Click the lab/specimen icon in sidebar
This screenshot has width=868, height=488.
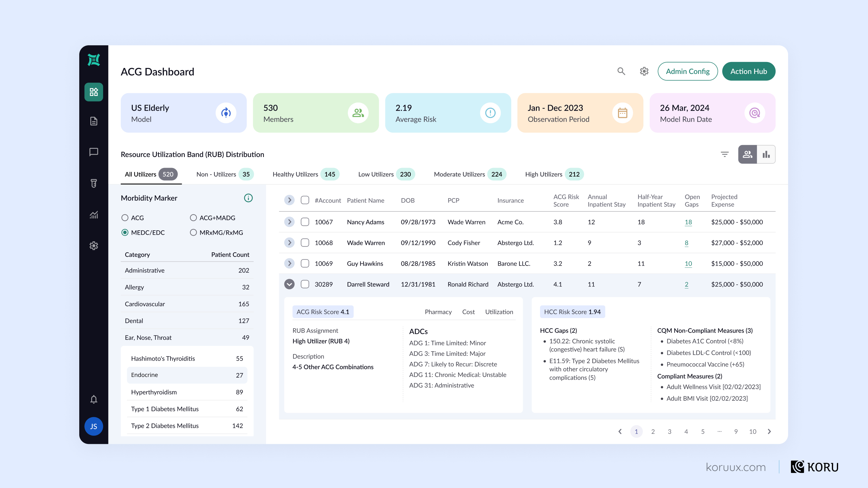pyautogui.click(x=94, y=183)
